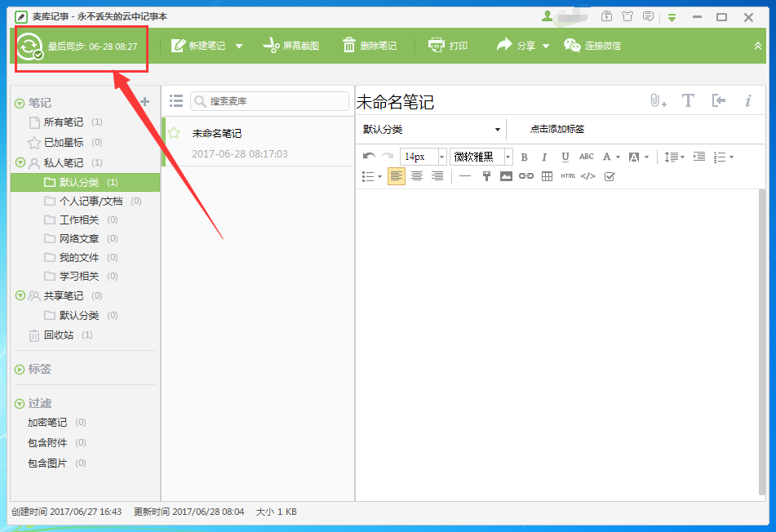
Task: Toggle italic formatting
Action: pyautogui.click(x=544, y=157)
